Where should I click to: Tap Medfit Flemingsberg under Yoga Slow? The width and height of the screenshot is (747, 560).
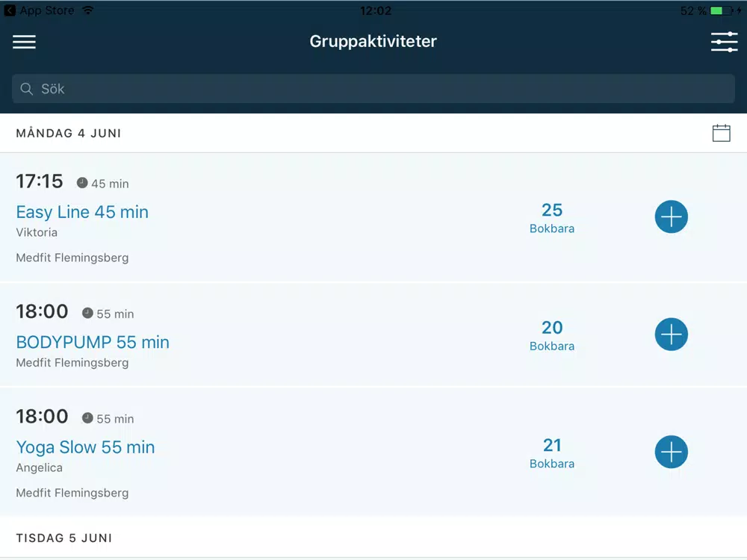pos(72,493)
